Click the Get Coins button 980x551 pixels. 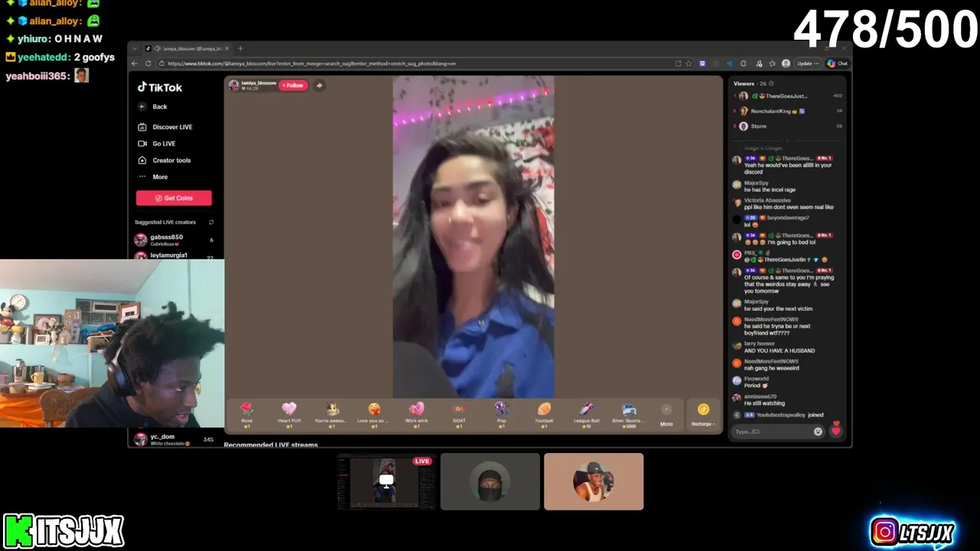(x=174, y=198)
